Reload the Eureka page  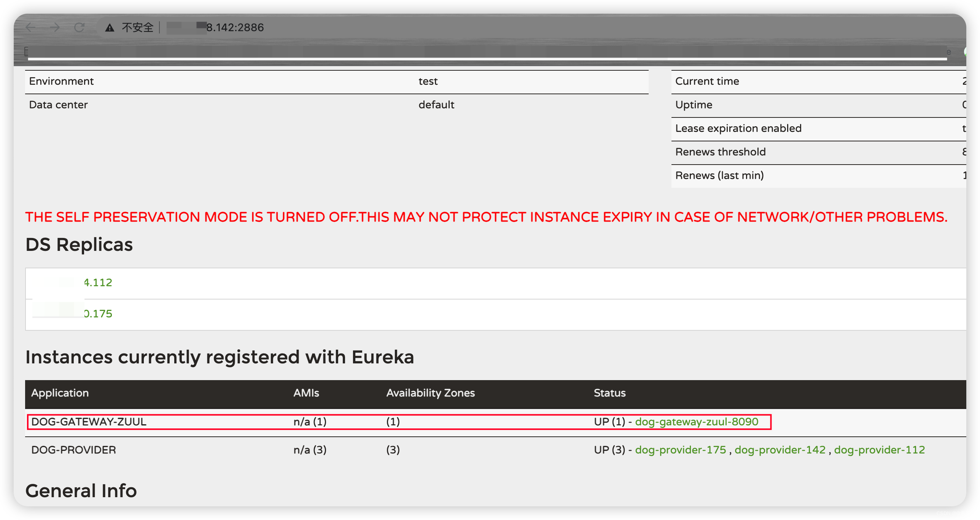click(79, 27)
